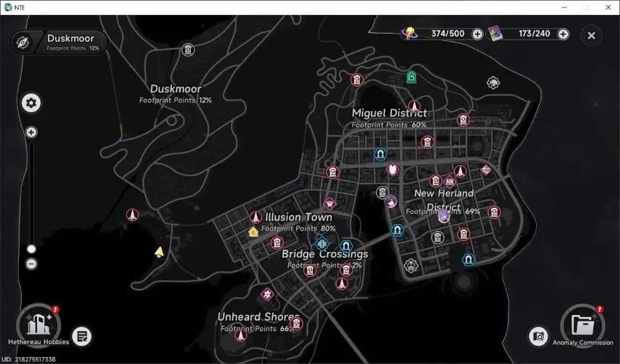Click the zoom slider handle
The height and width of the screenshot is (364, 620).
31,249
